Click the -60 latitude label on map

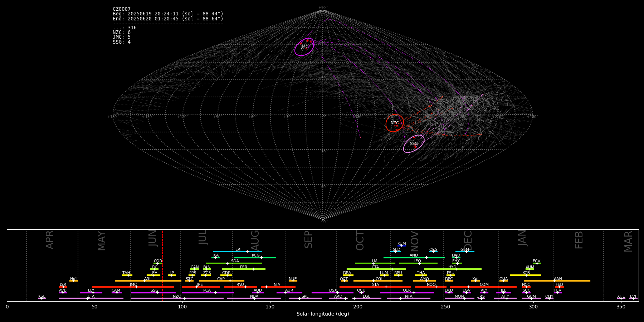(322, 187)
